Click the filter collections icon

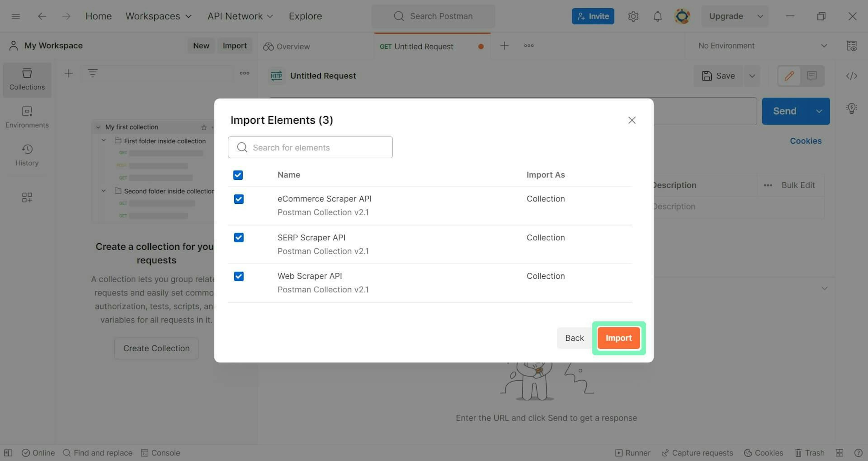pyautogui.click(x=92, y=73)
